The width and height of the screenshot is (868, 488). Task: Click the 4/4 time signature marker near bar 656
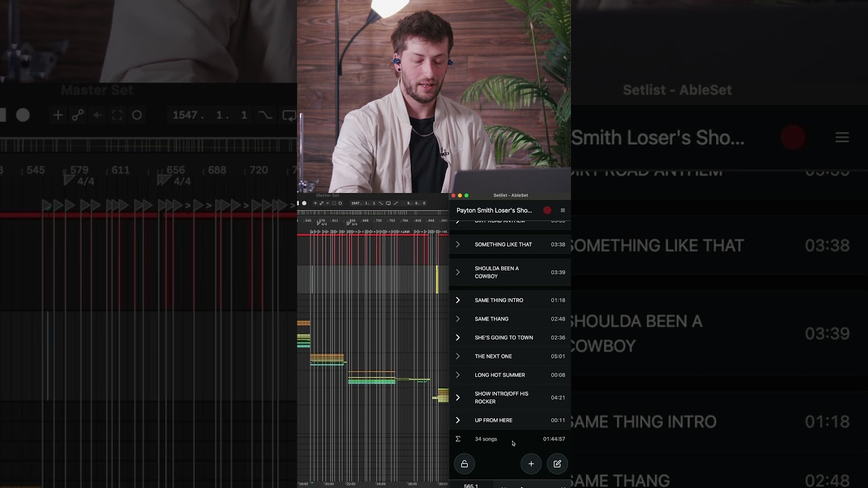click(351, 224)
